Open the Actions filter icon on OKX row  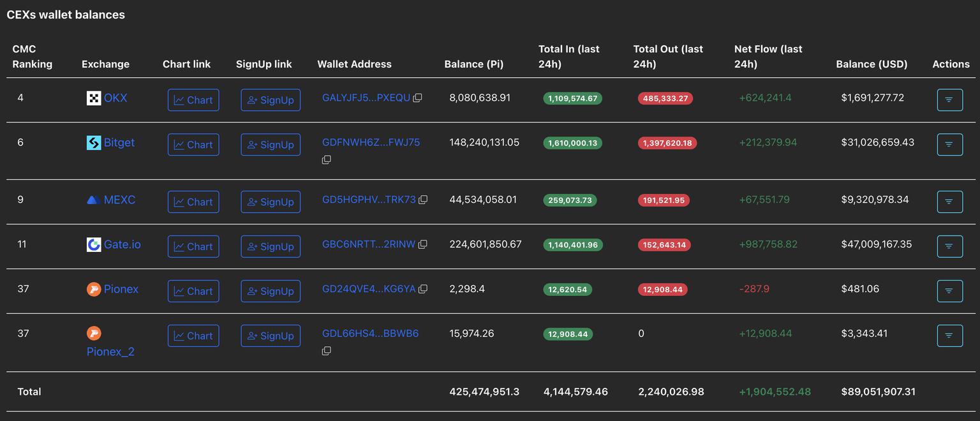click(949, 100)
